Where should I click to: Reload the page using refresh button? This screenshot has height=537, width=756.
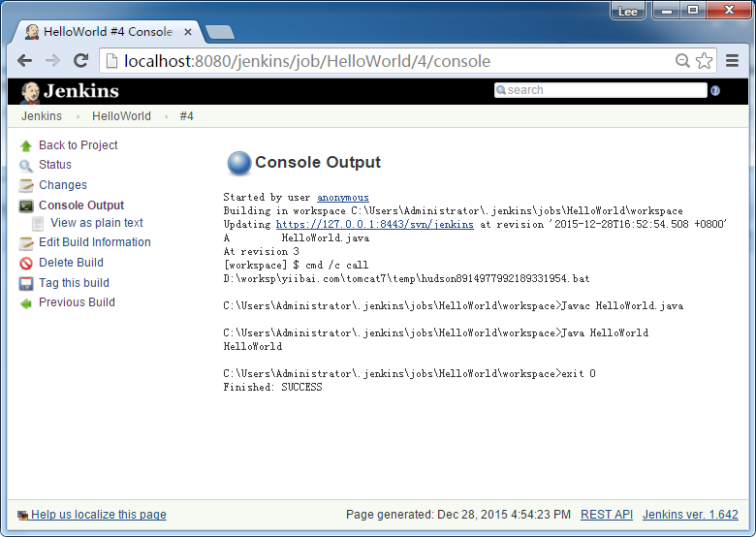pos(81,61)
